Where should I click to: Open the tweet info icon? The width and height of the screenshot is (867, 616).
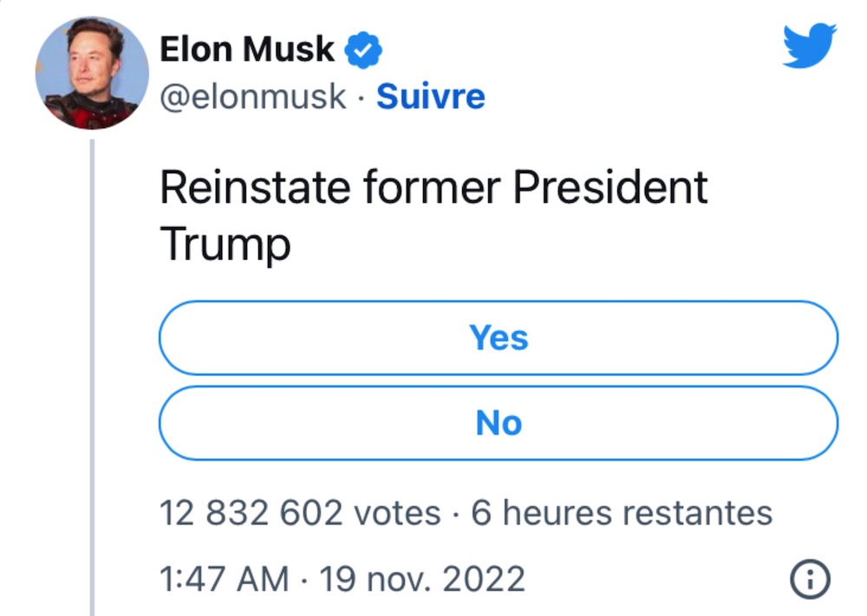pyautogui.click(x=811, y=579)
